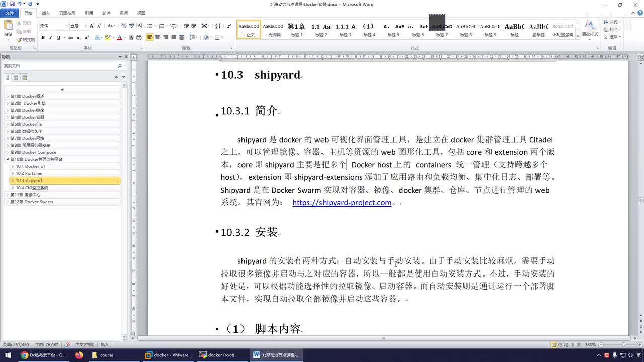Open the 文件 (File) tab
The width and height of the screenshot is (644, 362).
[10, 13]
